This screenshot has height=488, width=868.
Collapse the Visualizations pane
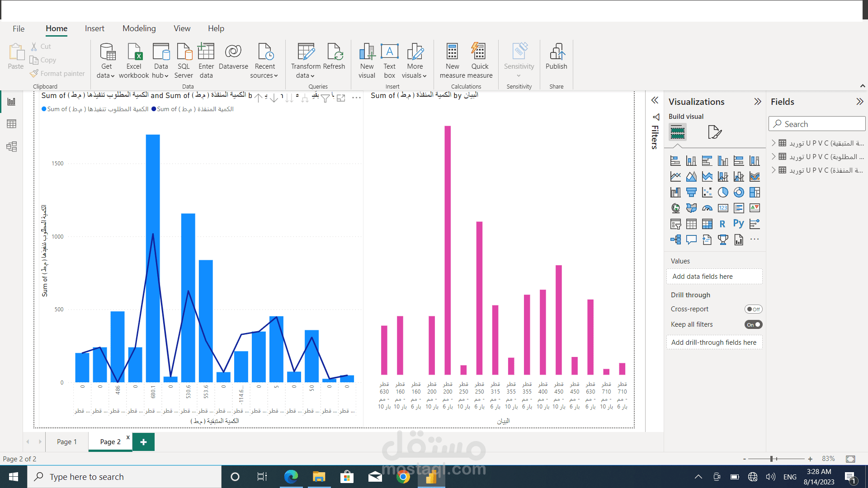(758, 102)
